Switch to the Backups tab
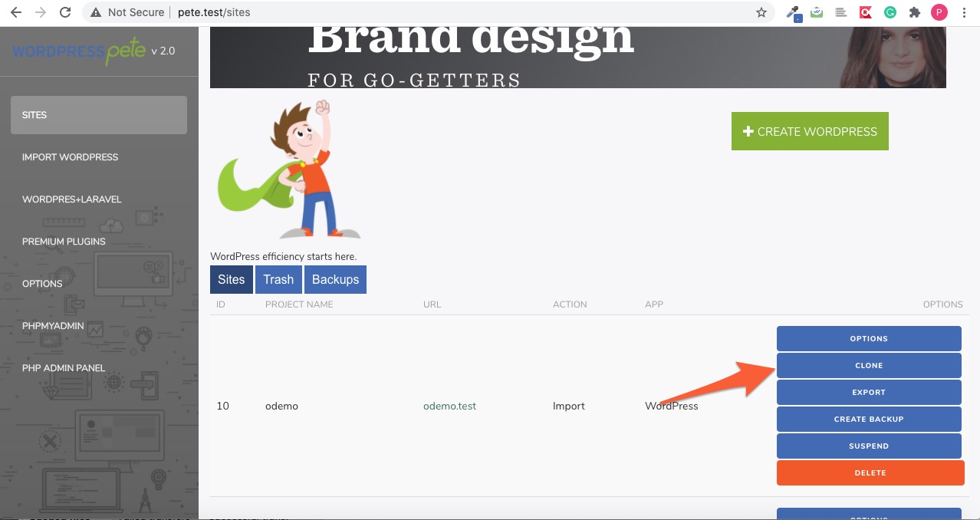 click(x=335, y=279)
